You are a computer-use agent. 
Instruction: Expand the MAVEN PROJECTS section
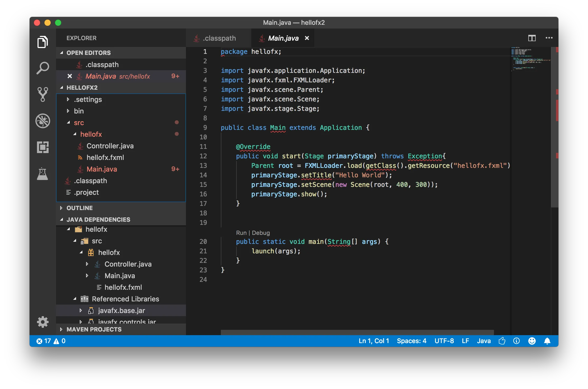(x=94, y=329)
